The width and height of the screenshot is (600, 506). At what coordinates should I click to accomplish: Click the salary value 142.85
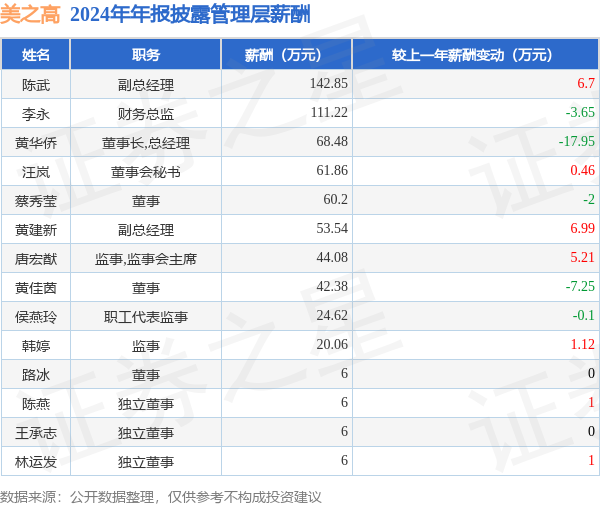pos(329,83)
